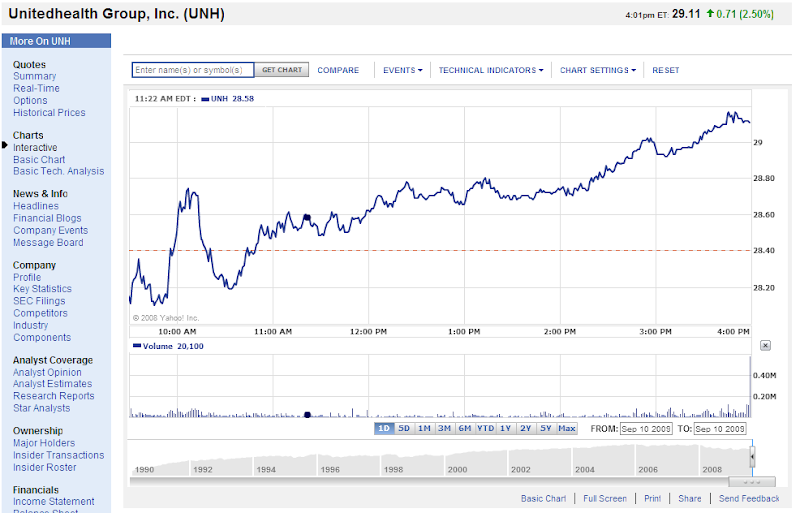
Task: Click the Print link
Action: click(652, 498)
